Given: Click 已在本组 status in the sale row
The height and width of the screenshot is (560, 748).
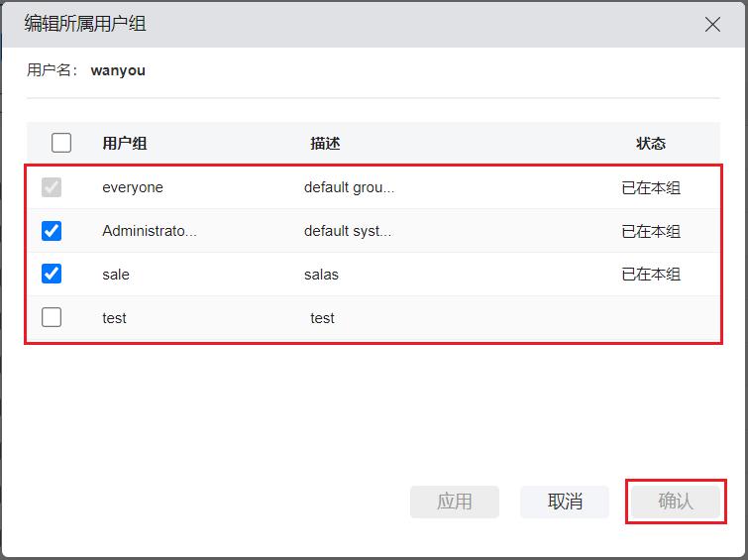Looking at the screenshot, I should click(651, 275).
